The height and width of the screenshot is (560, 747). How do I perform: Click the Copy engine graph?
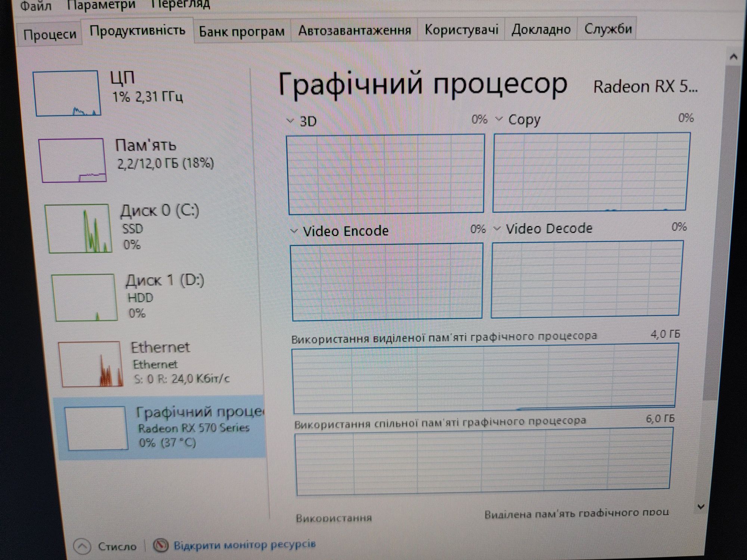591,172
